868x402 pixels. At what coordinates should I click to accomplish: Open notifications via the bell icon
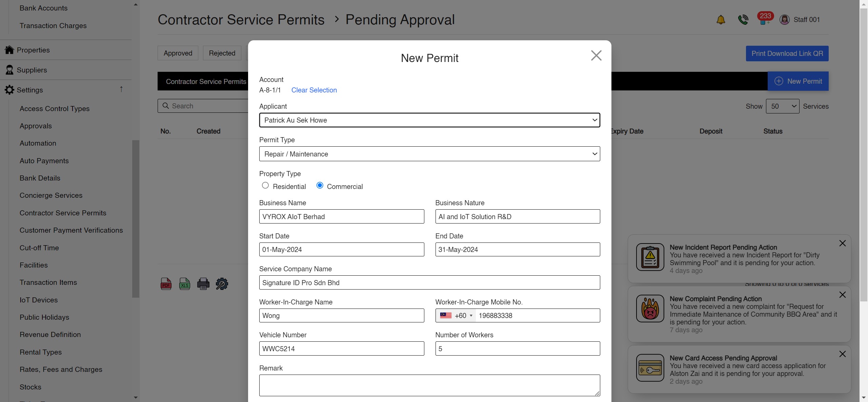(721, 19)
